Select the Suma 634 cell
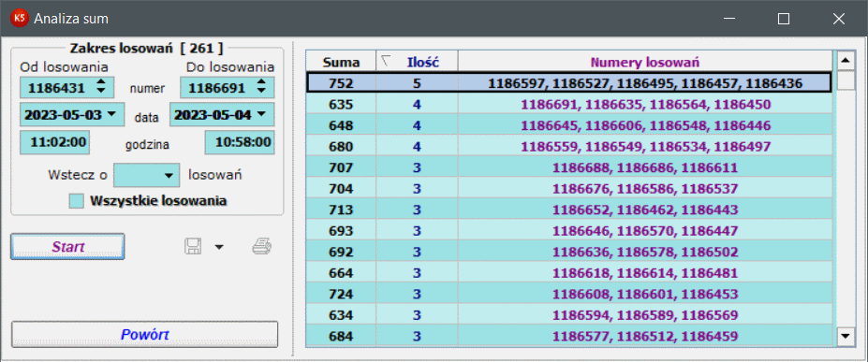Screen dimensions: 868x362 point(341,315)
